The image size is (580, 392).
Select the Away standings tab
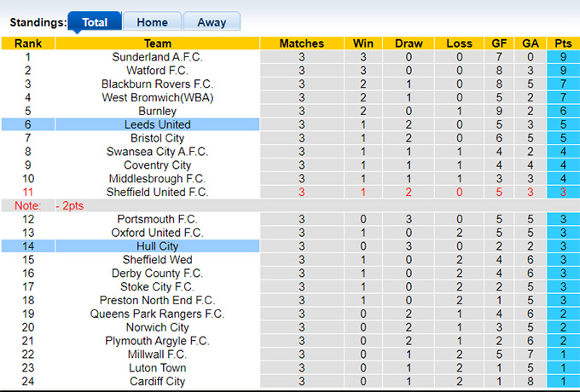212,22
